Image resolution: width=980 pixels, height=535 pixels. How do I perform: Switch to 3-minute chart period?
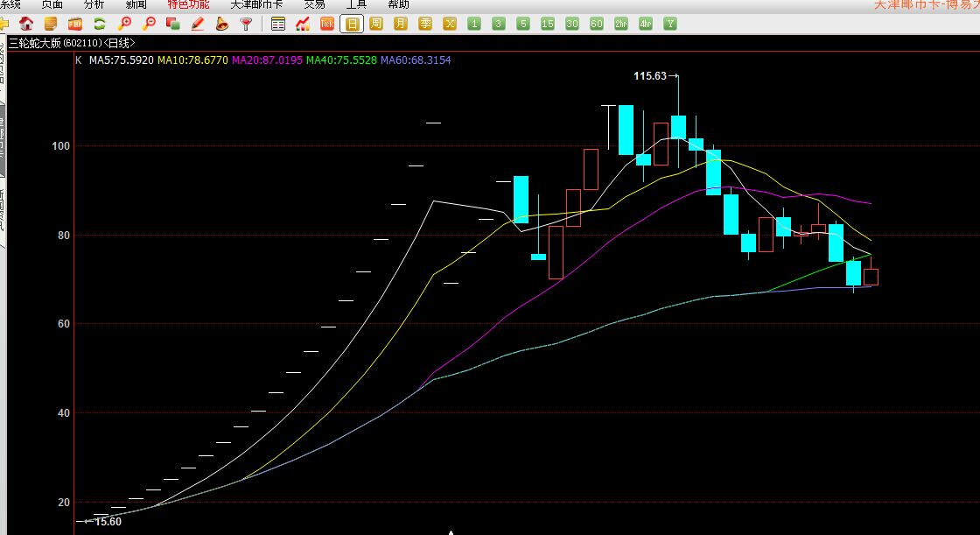[498, 24]
